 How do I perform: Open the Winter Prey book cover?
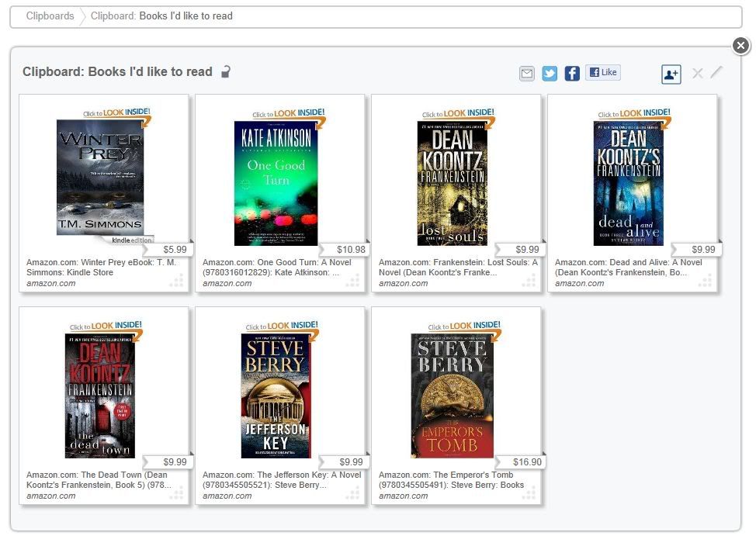coord(100,177)
